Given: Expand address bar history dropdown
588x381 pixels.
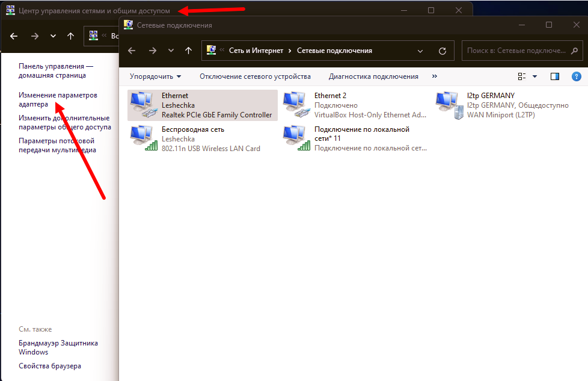Looking at the screenshot, I should click(420, 51).
